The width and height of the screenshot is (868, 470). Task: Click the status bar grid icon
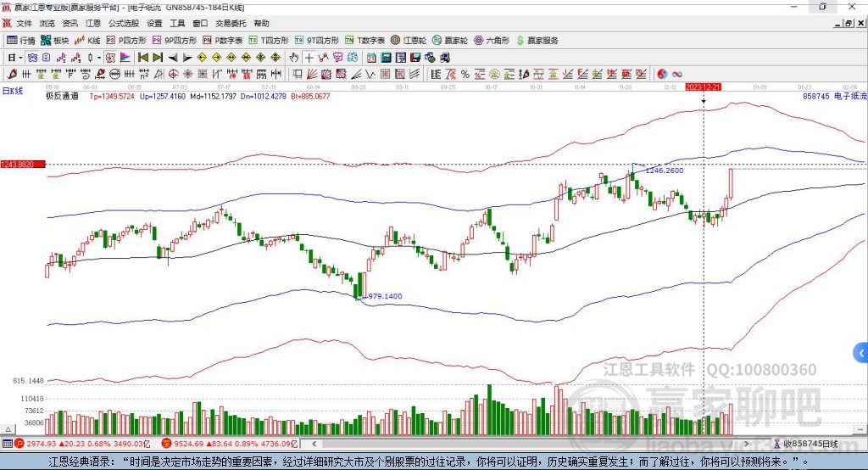(x=7, y=444)
